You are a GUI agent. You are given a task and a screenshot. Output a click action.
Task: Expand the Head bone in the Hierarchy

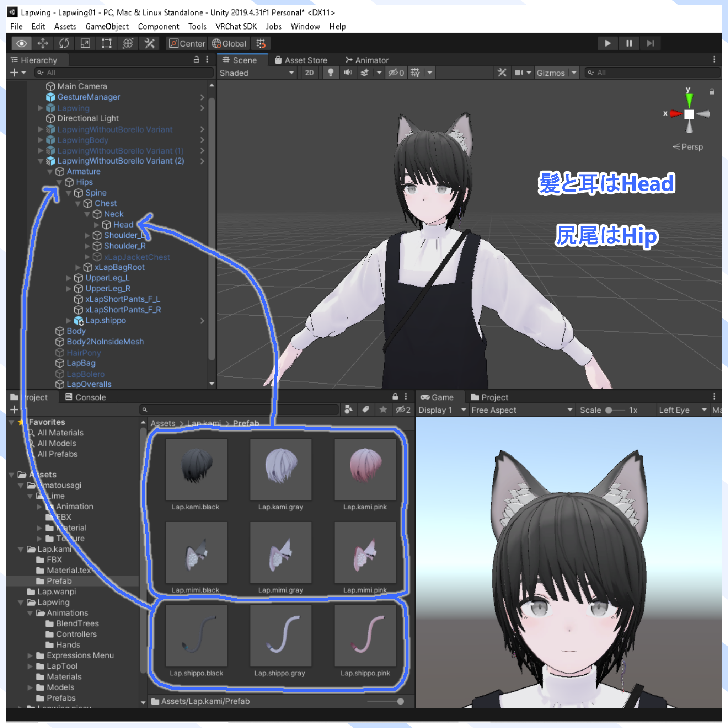pyautogui.click(x=97, y=225)
